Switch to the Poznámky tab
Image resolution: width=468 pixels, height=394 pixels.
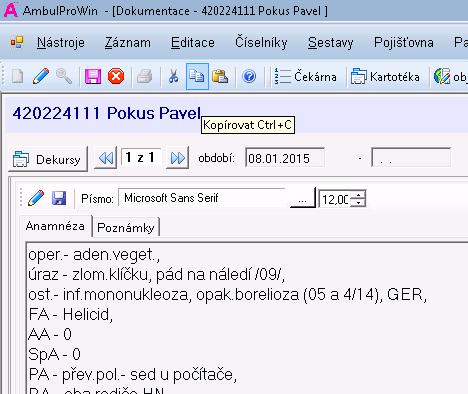pyautogui.click(x=126, y=228)
